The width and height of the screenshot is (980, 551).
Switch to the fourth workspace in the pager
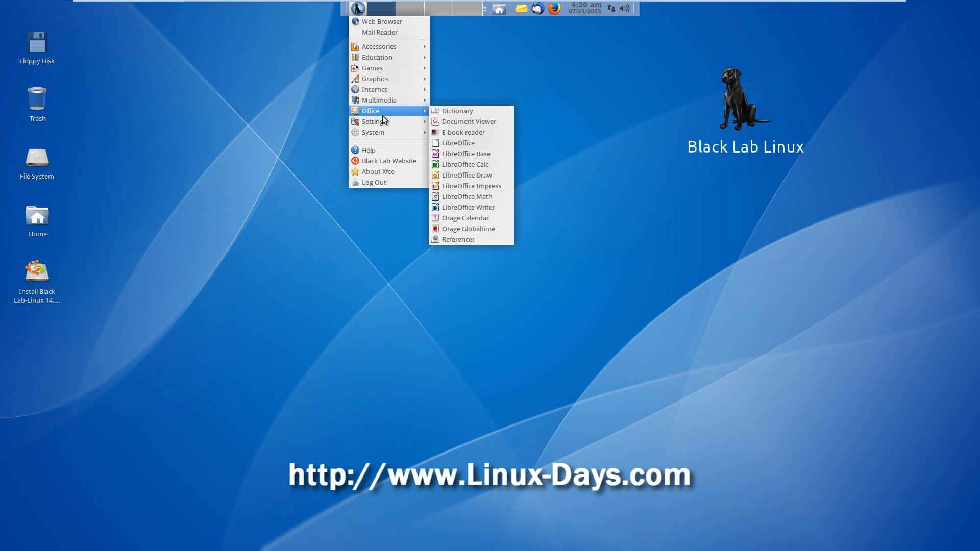click(468, 9)
